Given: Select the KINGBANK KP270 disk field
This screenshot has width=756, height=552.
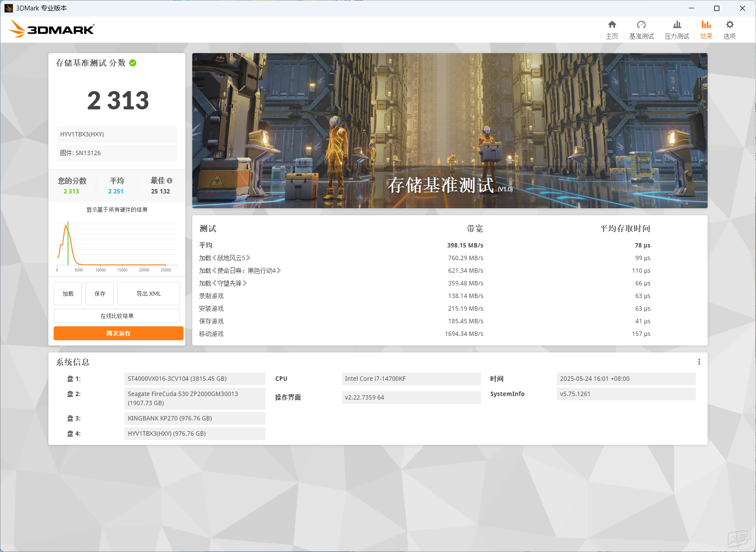Looking at the screenshot, I should (195, 418).
